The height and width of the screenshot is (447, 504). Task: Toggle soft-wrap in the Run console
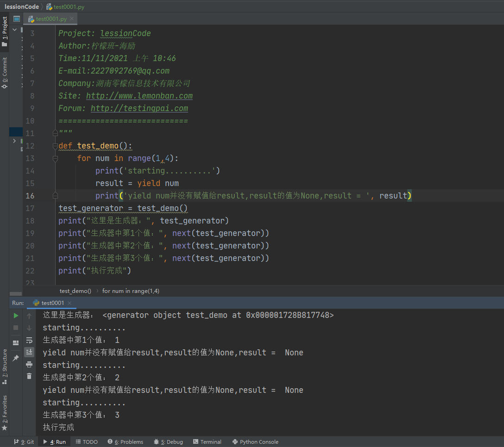coord(29,340)
